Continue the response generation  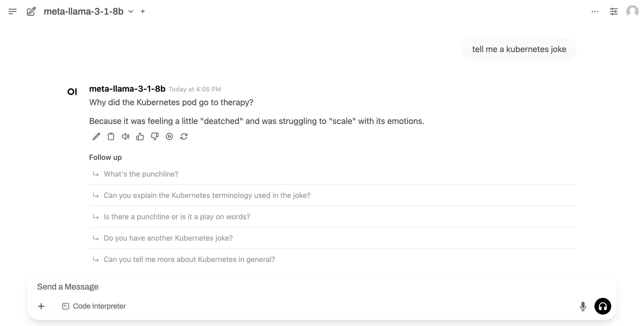(x=169, y=136)
